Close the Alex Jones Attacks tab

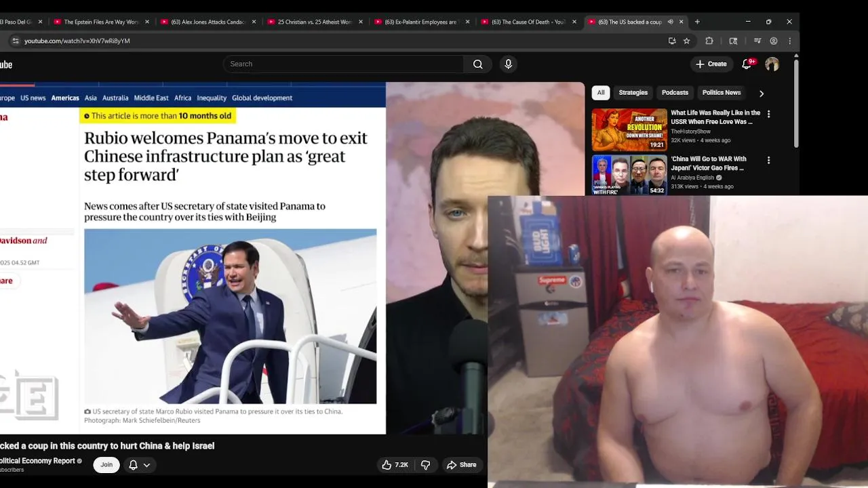[x=254, y=22]
